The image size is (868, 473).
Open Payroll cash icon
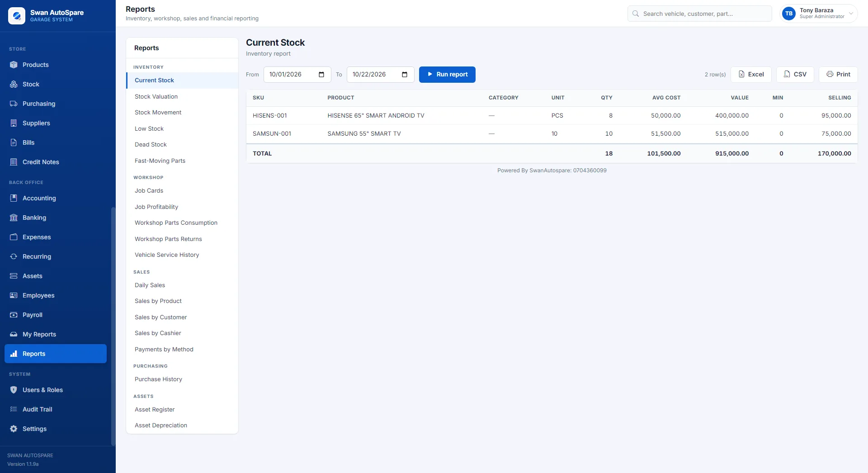(x=14, y=315)
